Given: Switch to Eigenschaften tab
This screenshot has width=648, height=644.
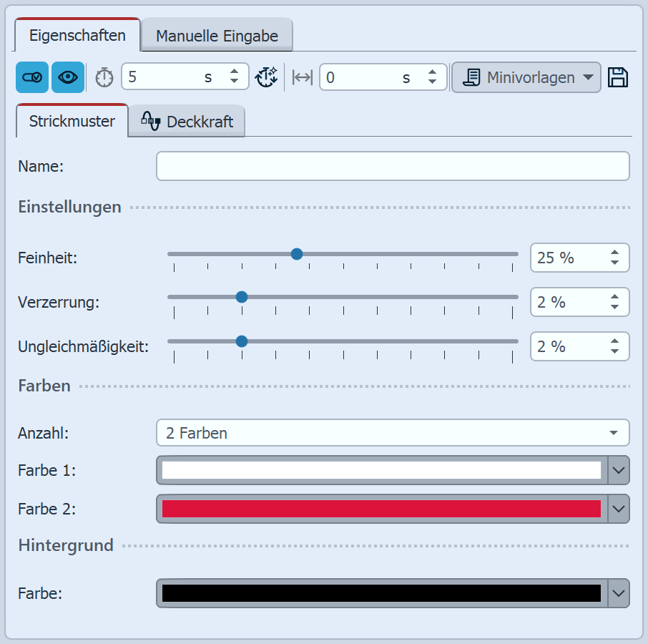Looking at the screenshot, I should [x=77, y=35].
